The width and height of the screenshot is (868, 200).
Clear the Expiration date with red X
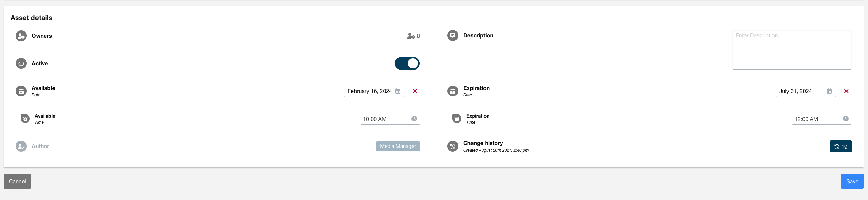847,91
